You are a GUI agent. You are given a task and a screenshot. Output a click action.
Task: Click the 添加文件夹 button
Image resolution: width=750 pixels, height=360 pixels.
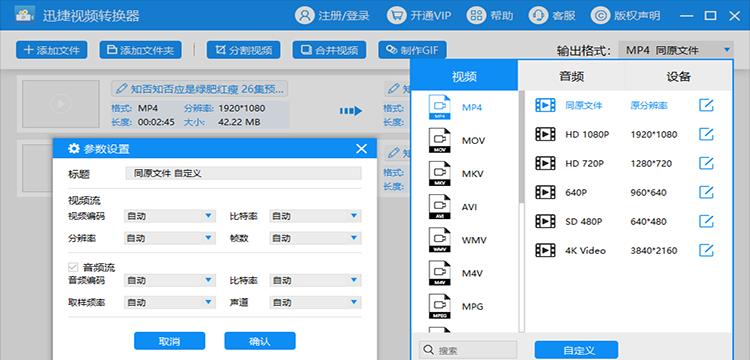click(x=141, y=50)
